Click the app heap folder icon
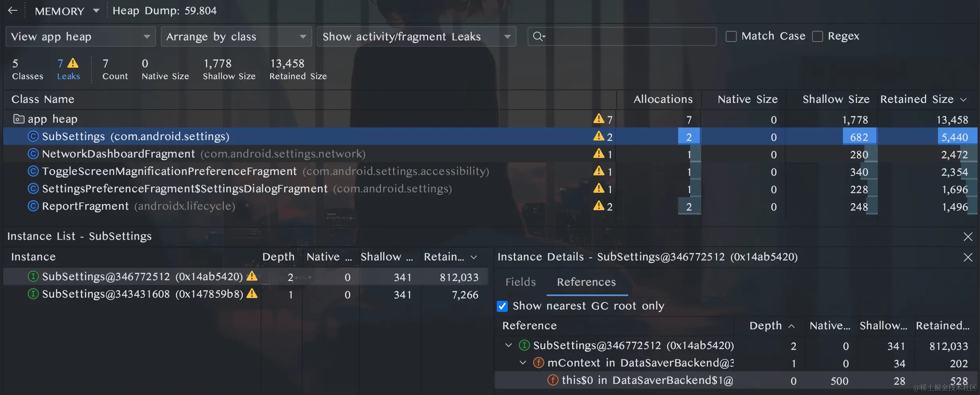The image size is (980, 395). [x=18, y=119]
